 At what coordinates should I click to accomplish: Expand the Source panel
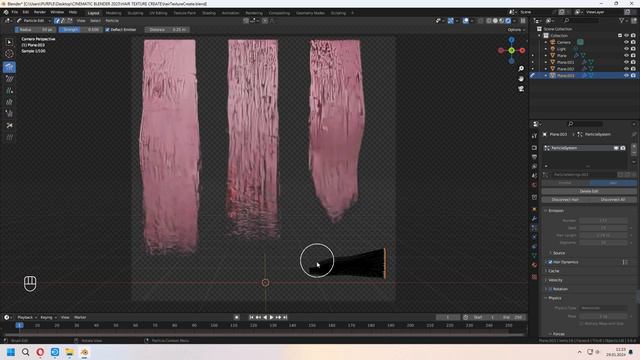point(559,253)
